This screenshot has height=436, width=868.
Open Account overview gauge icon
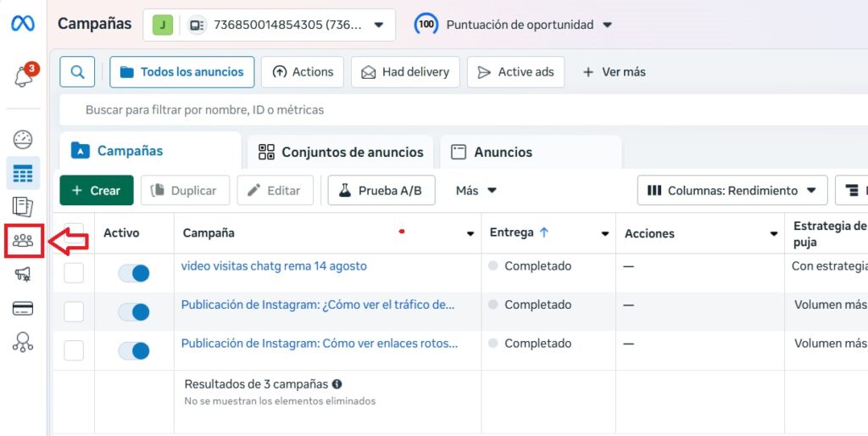(23, 140)
